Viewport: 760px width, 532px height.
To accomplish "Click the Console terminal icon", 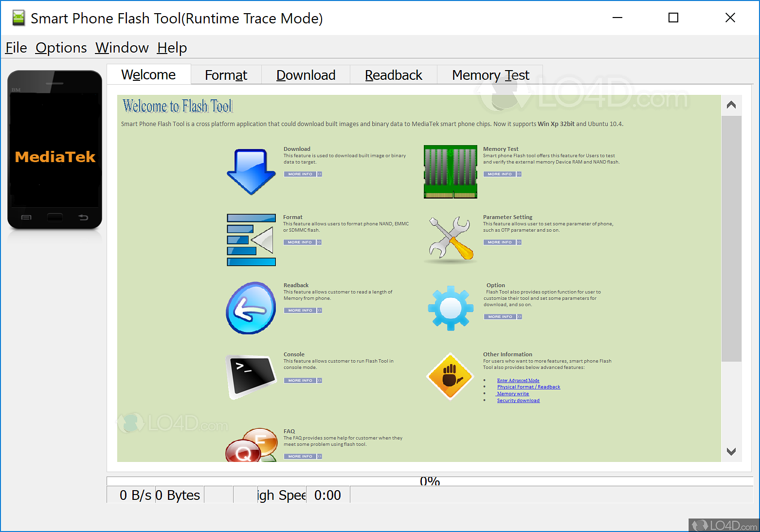I will pos(251,377).
